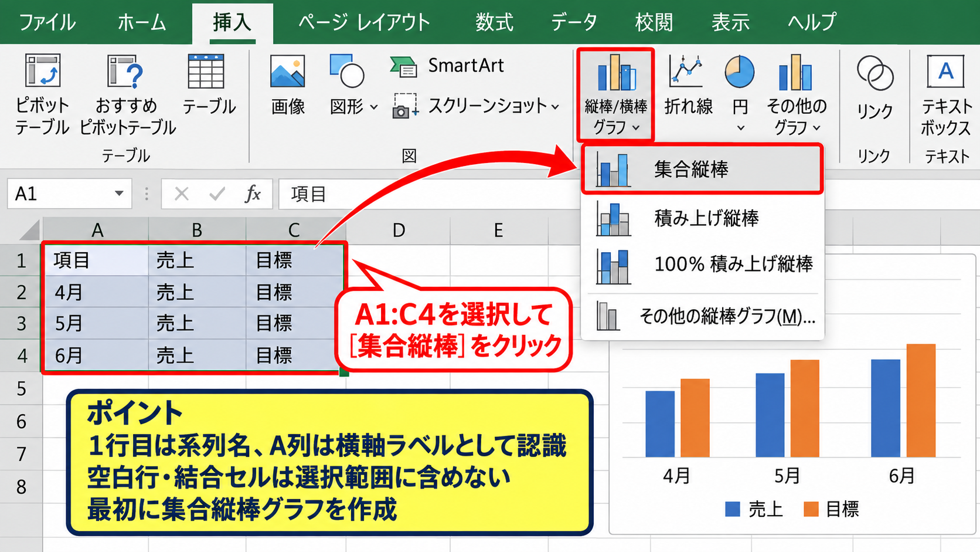Image resolution: width=980 pixels, height=552 pixels.
Task: Select Stacked Column (積み上げ縦棒) option
Action: (x=702, y=218)
